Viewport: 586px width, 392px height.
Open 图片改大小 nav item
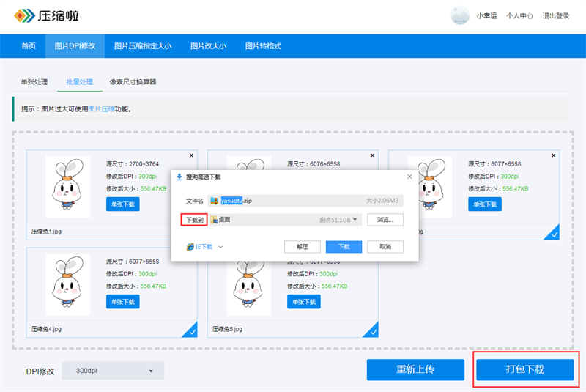[x=208, y=46]
